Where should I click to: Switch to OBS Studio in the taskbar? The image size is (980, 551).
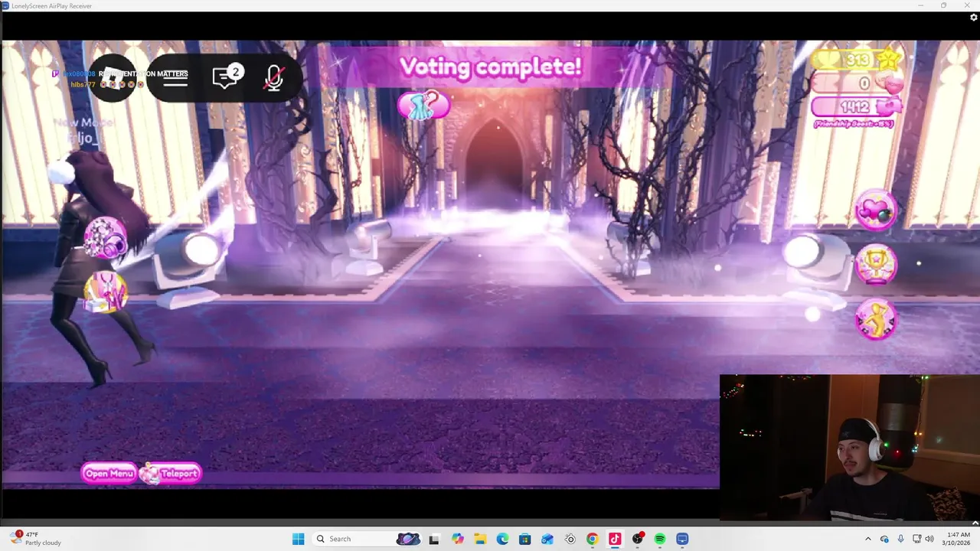[637, 539]
